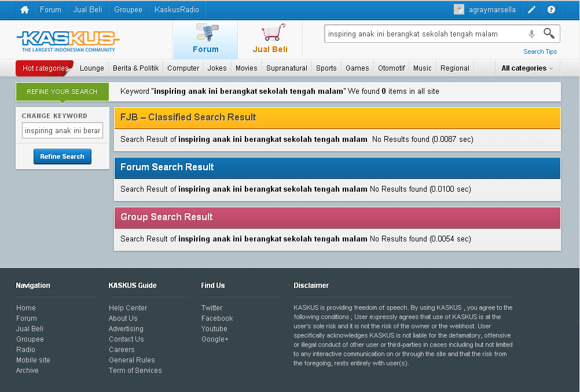Click the home icon in top bar
Image resolution: width=580 pixels, height=392 pixels.
tap(25, 10)
